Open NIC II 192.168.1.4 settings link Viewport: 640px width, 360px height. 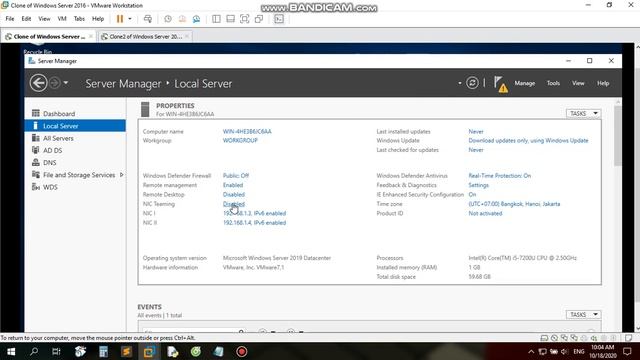(x=254, y=222)
